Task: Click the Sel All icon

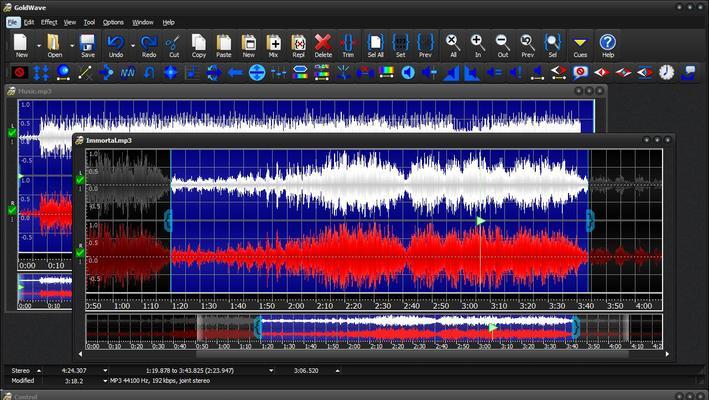Action: pos(375,46)
